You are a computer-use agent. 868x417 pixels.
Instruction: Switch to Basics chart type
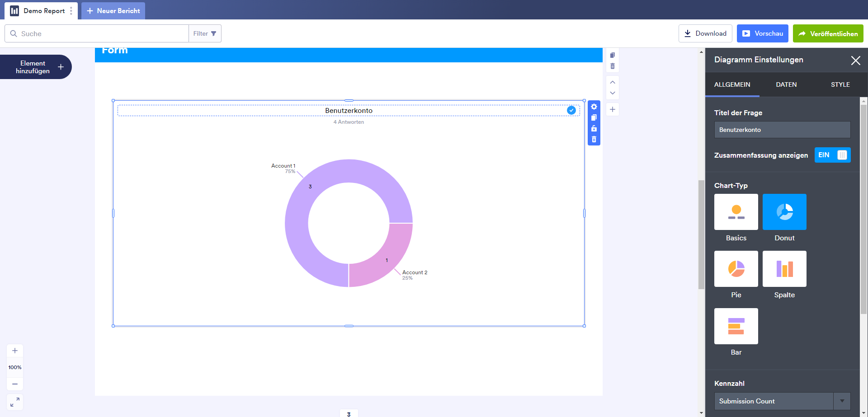click(736, 212)
